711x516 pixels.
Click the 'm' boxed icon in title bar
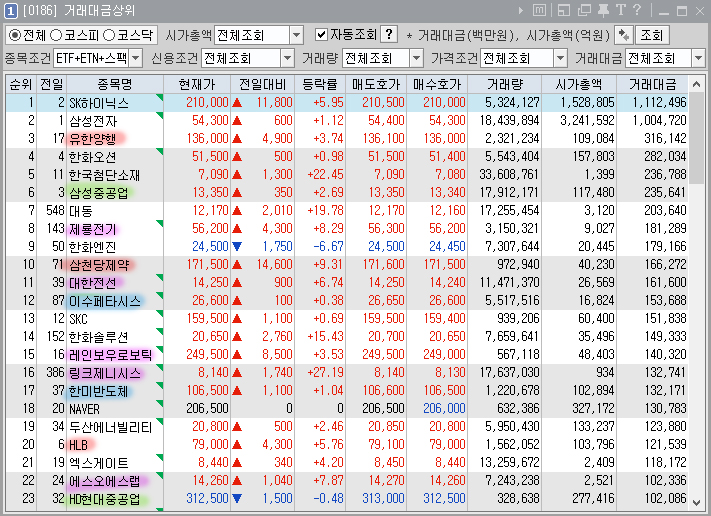pos(539,10)
